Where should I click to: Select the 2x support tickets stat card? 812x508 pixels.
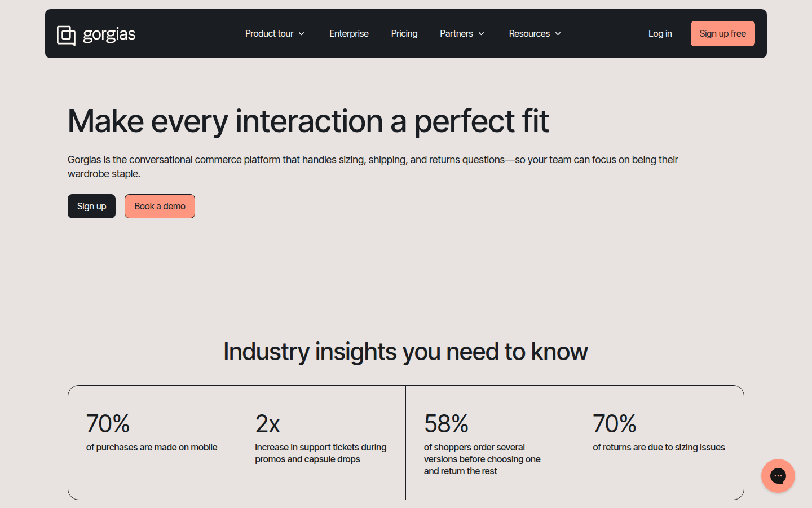click(x=321, y=442)
